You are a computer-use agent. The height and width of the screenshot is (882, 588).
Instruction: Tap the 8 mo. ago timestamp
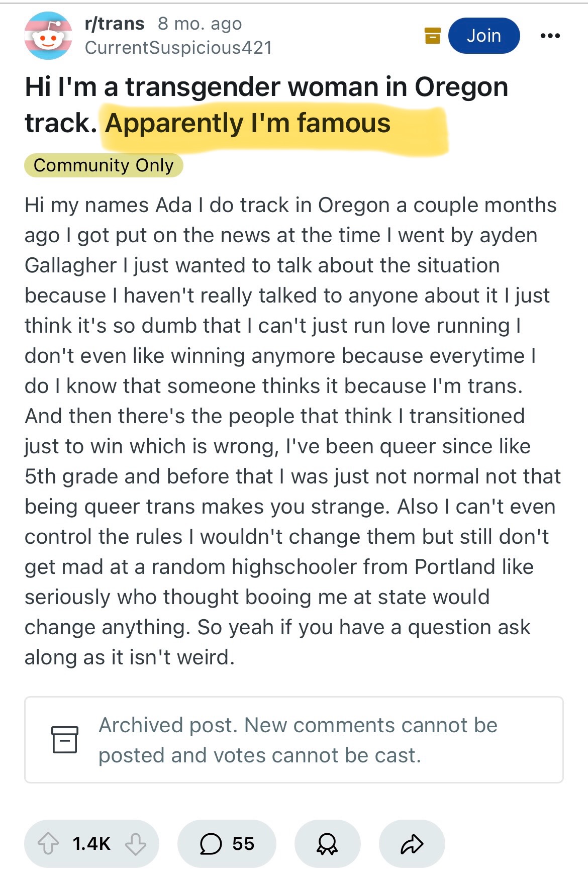(x=200, y=23)
